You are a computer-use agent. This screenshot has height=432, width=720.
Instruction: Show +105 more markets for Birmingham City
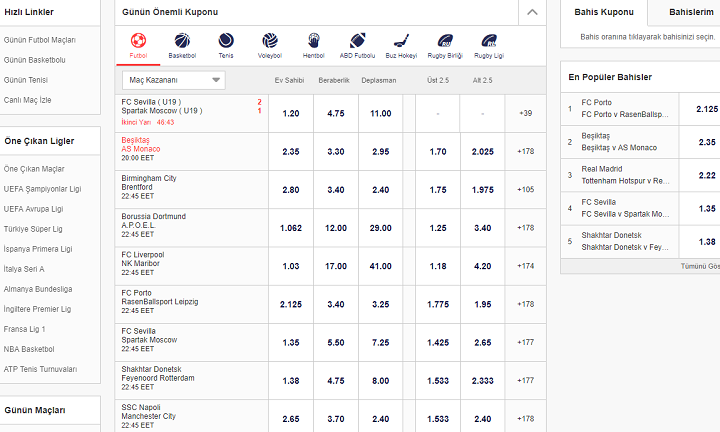(525, 190)
